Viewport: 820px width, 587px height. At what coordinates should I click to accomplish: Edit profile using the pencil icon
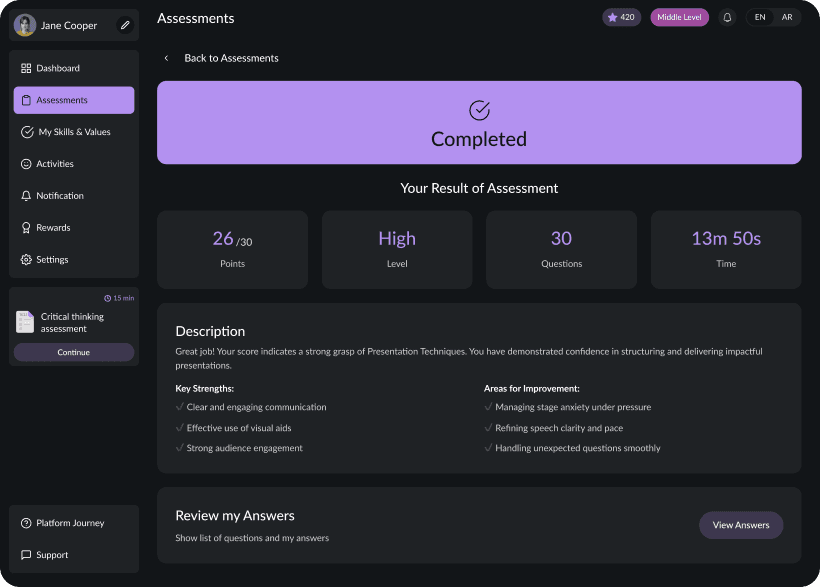(x=124, y=25)
